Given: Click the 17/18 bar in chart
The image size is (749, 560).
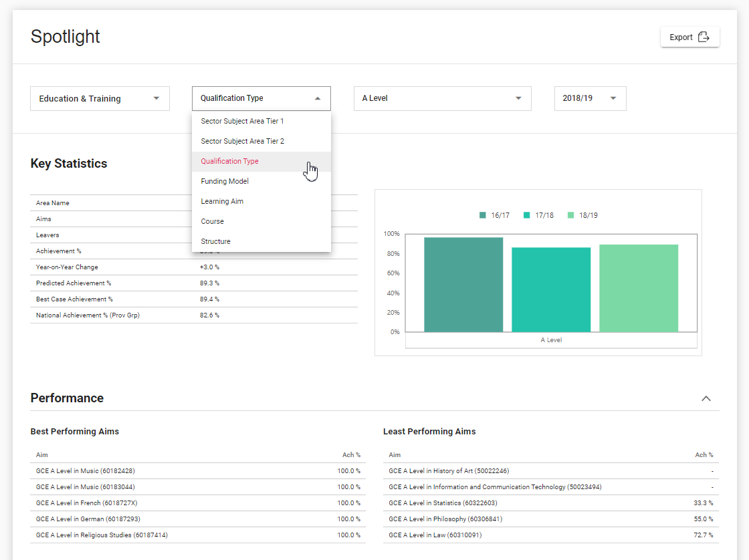Looking at the screenshot, I should pos(551,289).
